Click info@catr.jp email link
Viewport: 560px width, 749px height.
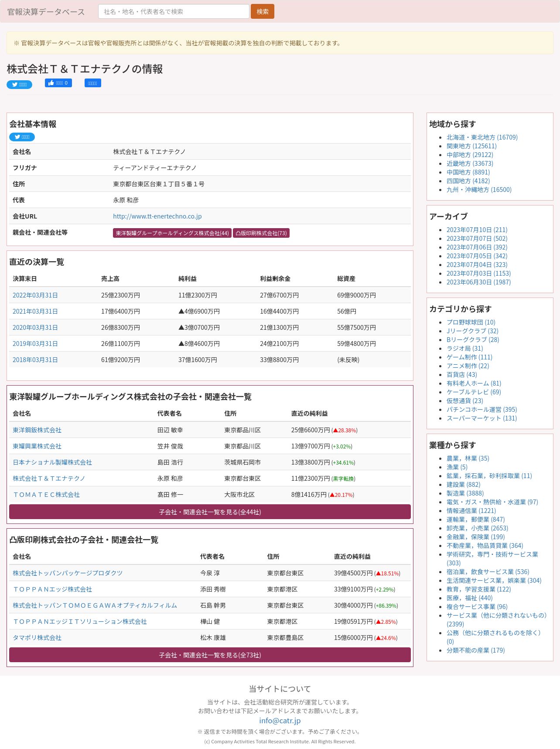(280, 721)
